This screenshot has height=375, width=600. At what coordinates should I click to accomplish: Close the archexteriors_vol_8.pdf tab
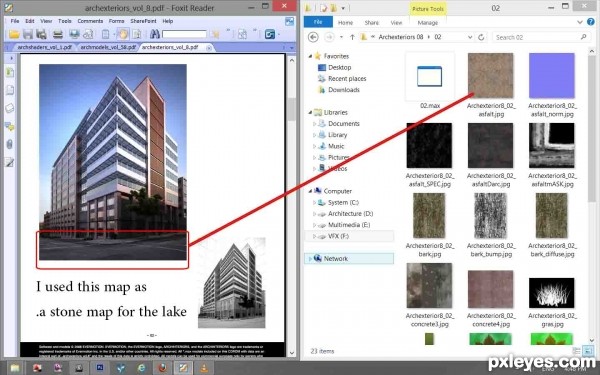click(209, 48)
